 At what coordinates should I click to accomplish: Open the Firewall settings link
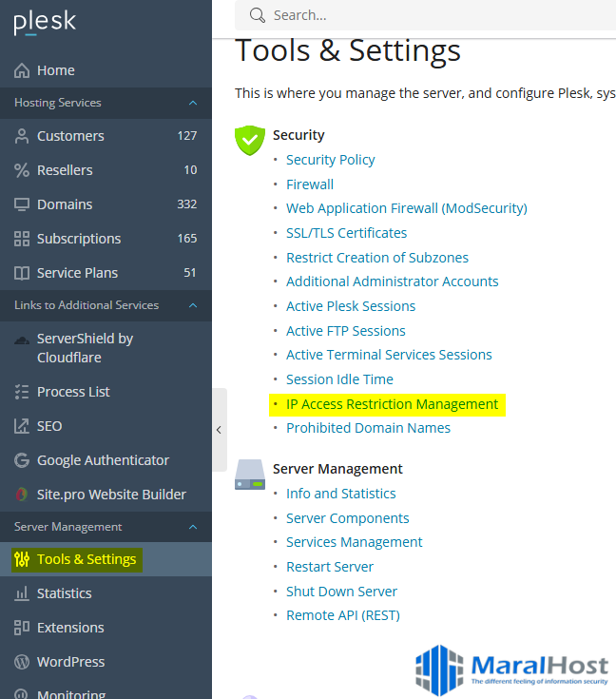[x=310, y=184]
